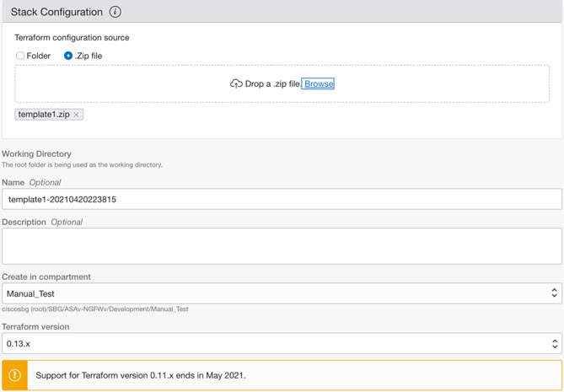Click the cloud upload icon

click(x=236, y=83)
